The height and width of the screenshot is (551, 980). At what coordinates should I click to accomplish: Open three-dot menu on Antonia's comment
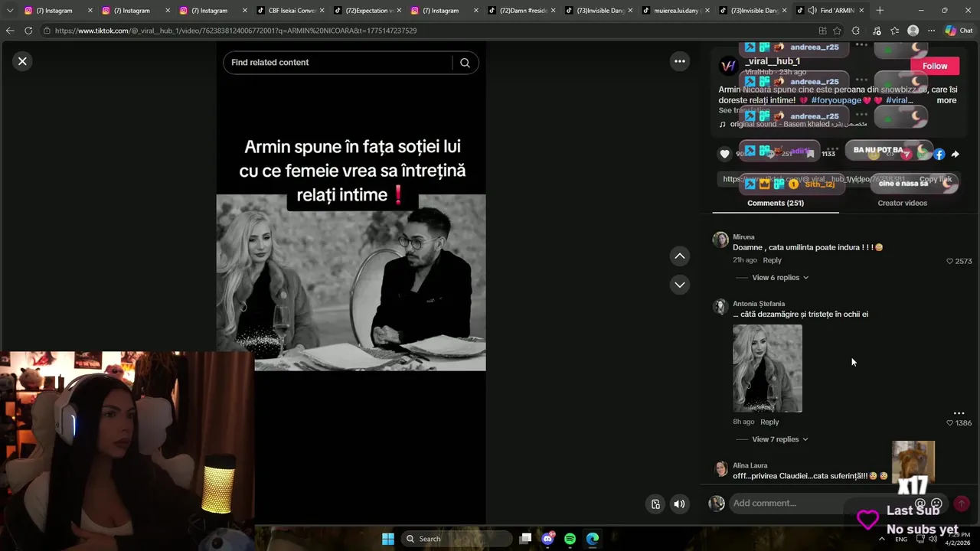click(x=959, y=413)
